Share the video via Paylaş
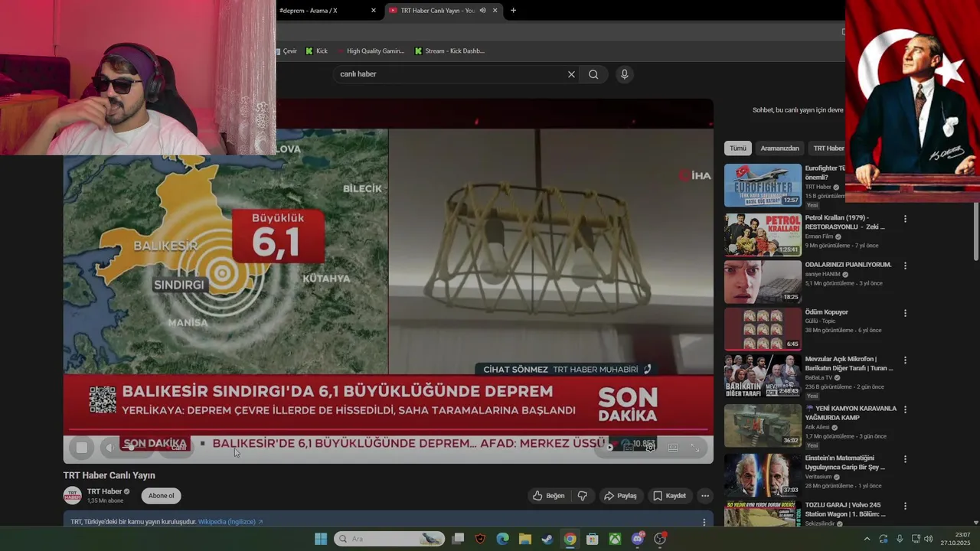980x551 pixels. 620,496
